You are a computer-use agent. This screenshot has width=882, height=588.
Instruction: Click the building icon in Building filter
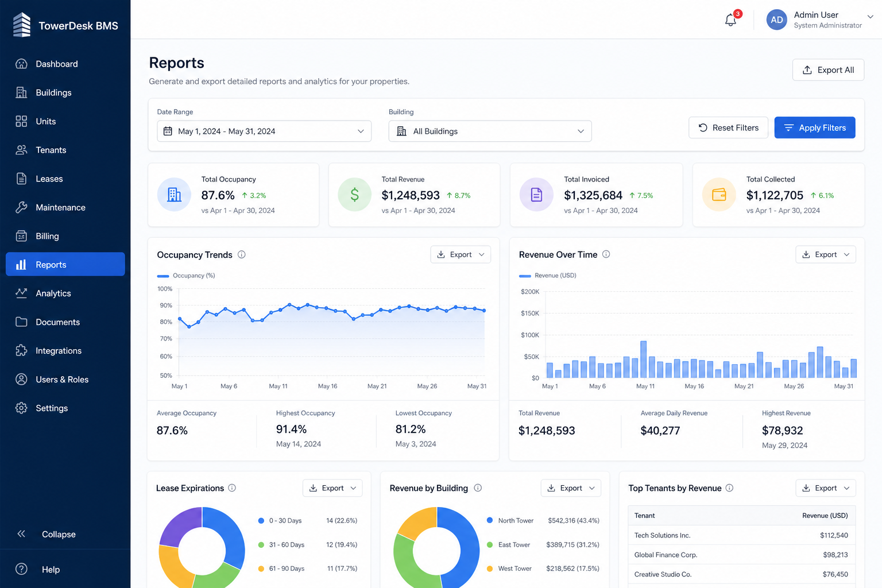402,131
